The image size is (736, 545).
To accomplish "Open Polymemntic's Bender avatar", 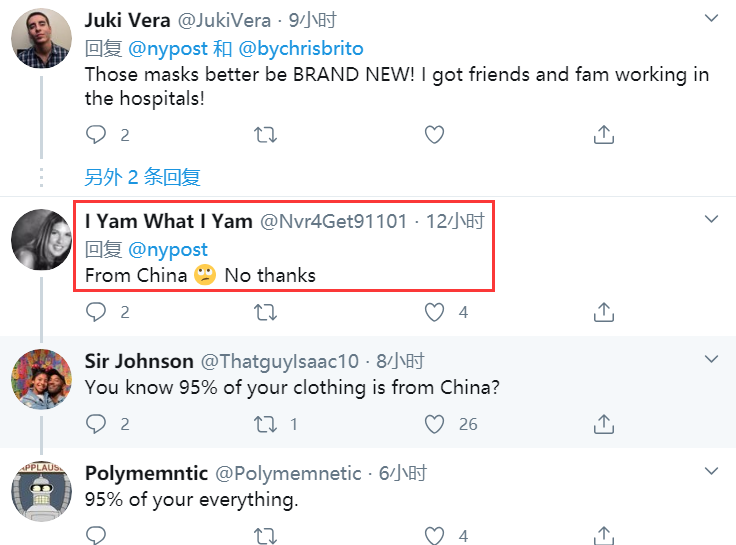I will (41, 493).
